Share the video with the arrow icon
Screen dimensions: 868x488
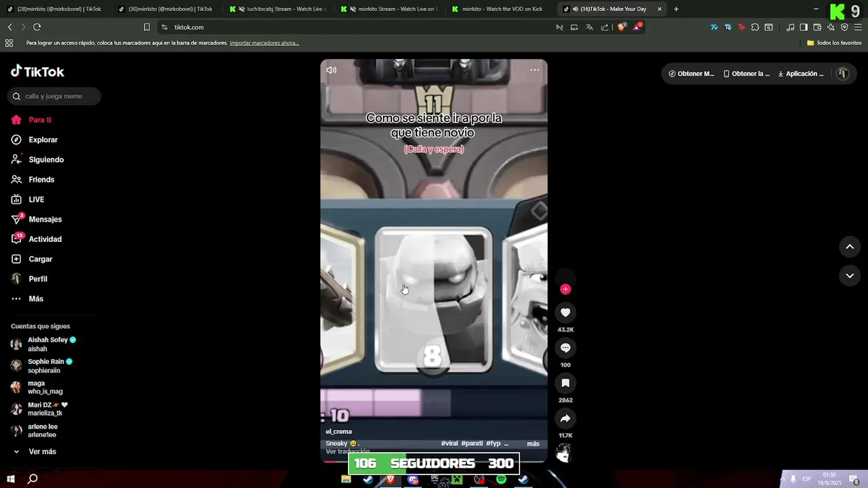pyautogui.click(x=566, y=418)
